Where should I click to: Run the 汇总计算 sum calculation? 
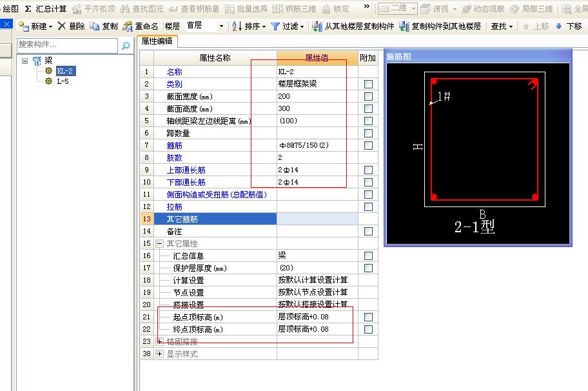point(46,8)
